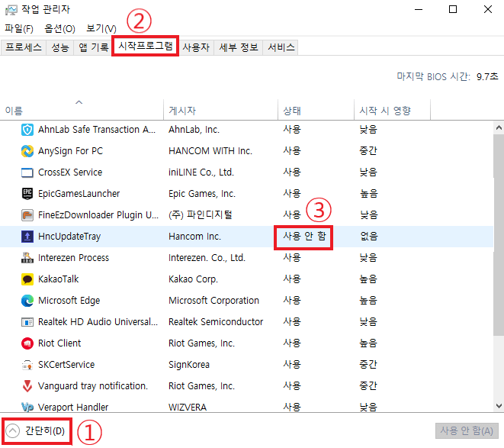
Task: Click the EpicGamesLauncher icon
Action: tap(27, 194)
